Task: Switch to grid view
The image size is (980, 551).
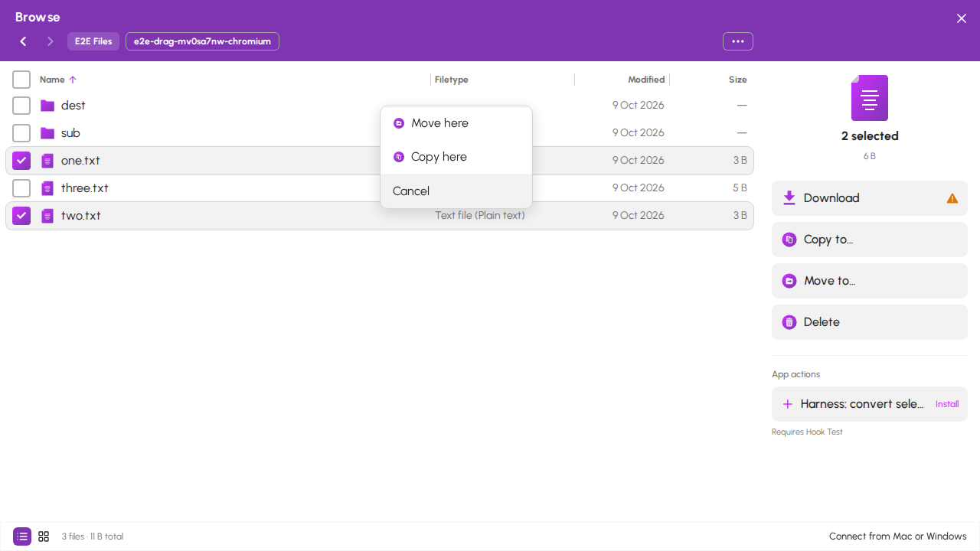Action: (x=44, y=536)
